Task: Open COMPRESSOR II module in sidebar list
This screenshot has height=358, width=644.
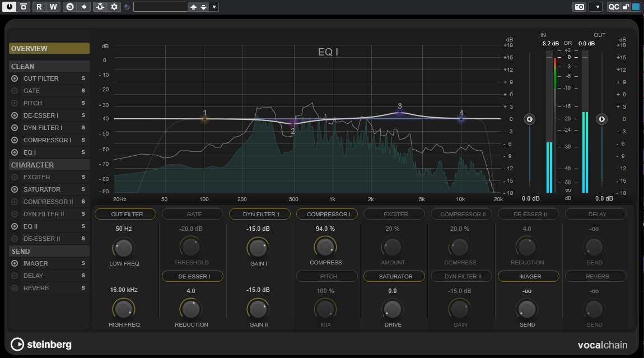Action: [48, 202]
